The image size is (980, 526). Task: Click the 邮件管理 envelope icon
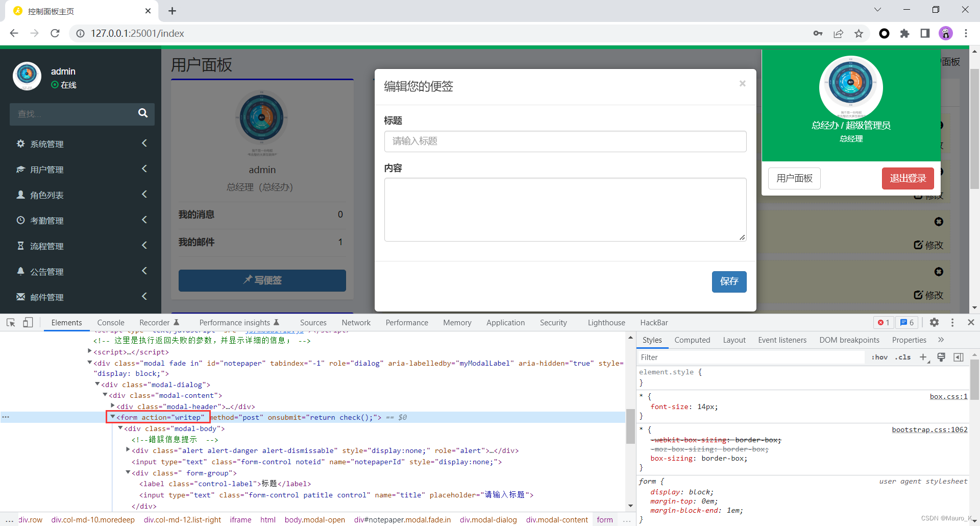pyautogui.click(x=20, y=297)
